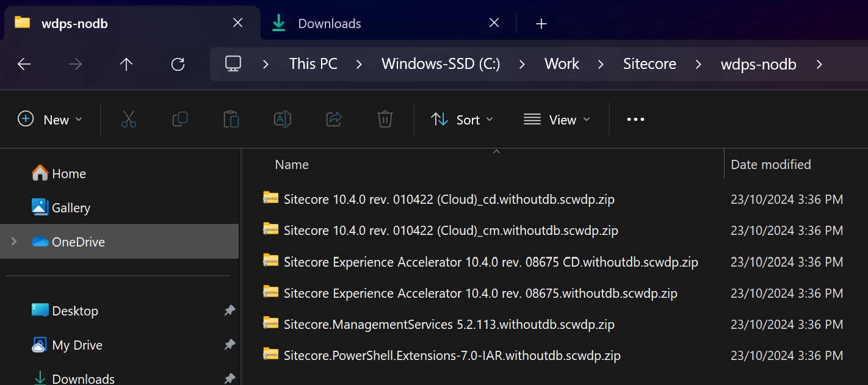Close the wdps-nodb tab
Screen dimensions: 868x385
(238, 23)
